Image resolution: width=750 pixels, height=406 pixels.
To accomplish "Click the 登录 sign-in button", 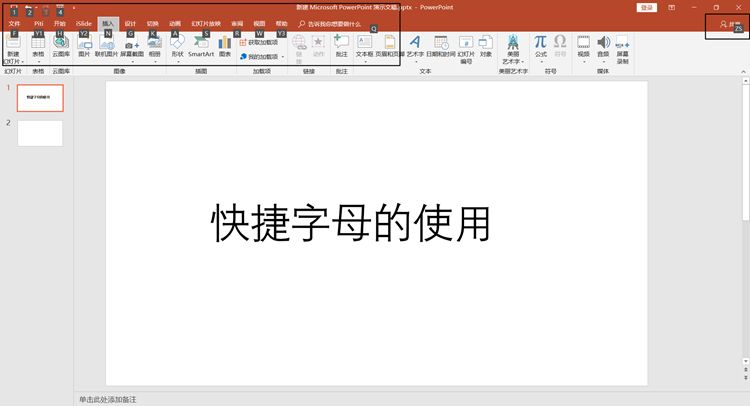I will [x=647, y=8].
